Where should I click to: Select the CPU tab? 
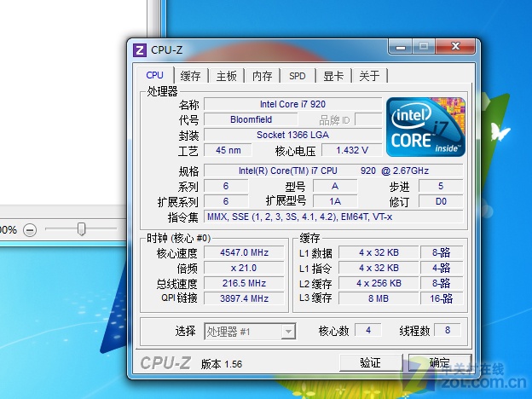154,76
